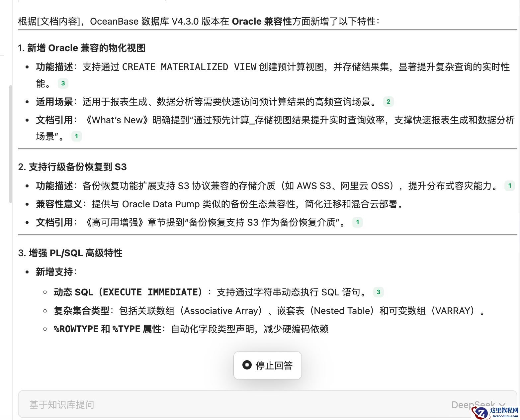Click the 复杂集合类型 label
This screenshot has height=420, width=520.
click(82, 311)
